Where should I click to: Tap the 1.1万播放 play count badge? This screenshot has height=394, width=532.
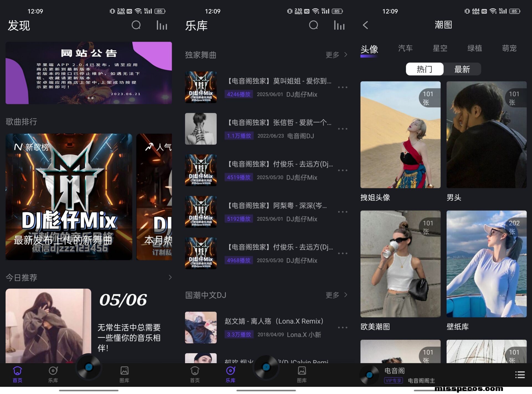(x=239, y=136)
